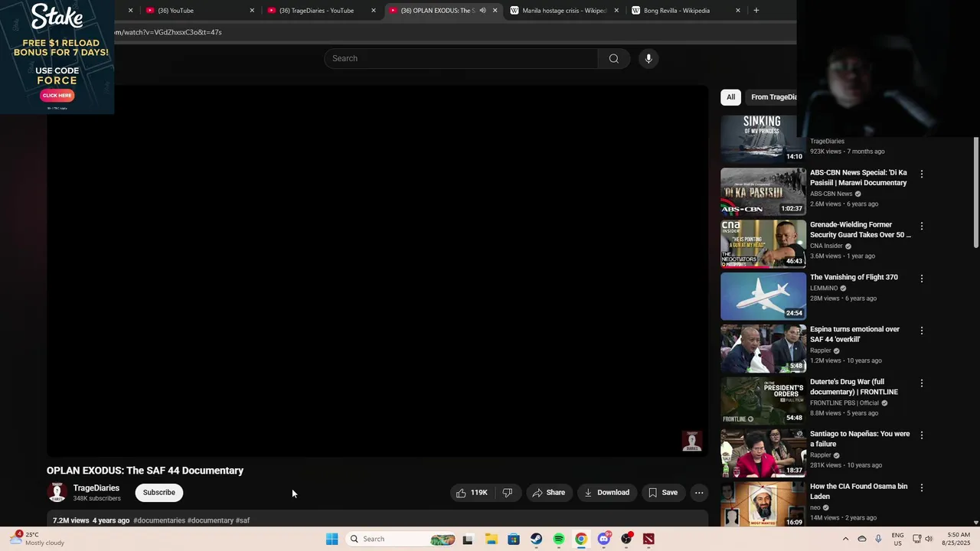This screenshot has width=980, height=551.
Task: Open a new browser tab with plus
Action: [756, 11]
